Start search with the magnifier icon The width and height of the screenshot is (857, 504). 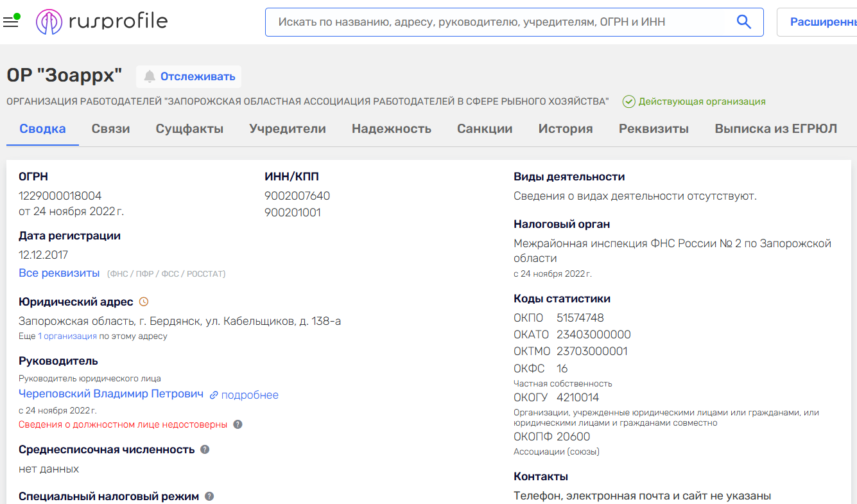click(743, 21)
